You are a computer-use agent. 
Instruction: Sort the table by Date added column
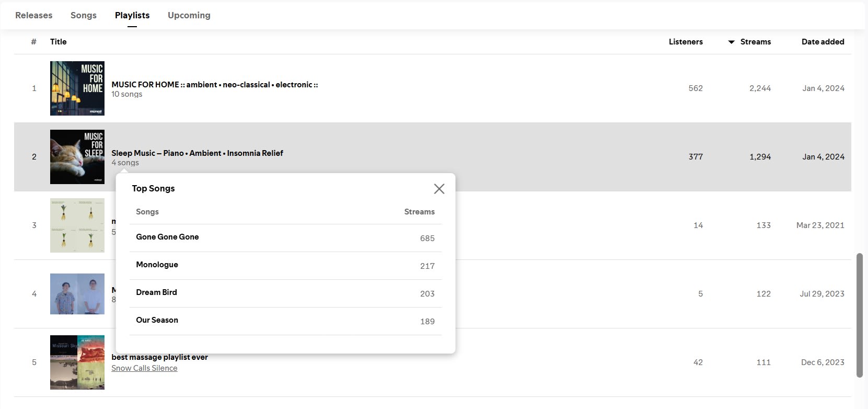[x=823, y=42]
